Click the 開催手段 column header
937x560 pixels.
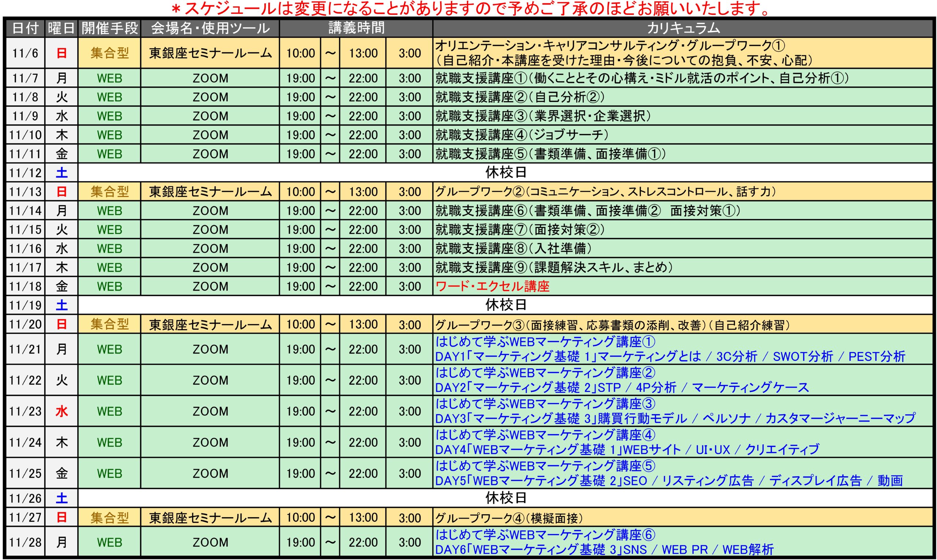[x=109, y=28]
